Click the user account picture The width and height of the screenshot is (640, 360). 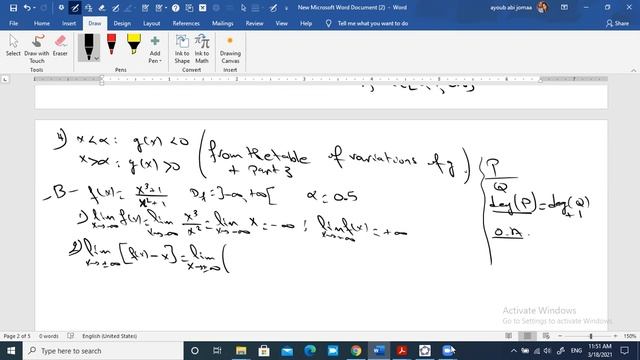(542, 7)
